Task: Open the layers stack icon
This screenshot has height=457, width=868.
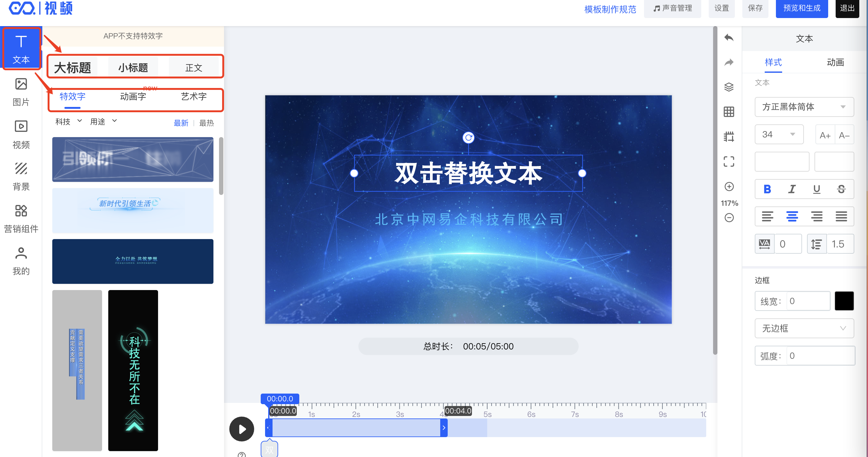Action: point(729,87)
